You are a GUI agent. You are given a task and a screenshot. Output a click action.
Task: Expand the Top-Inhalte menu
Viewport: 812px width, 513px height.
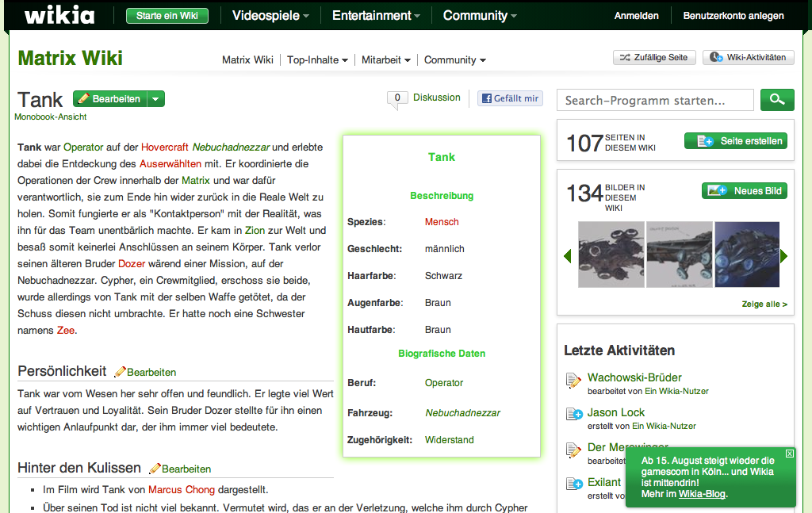click(317, 59)
